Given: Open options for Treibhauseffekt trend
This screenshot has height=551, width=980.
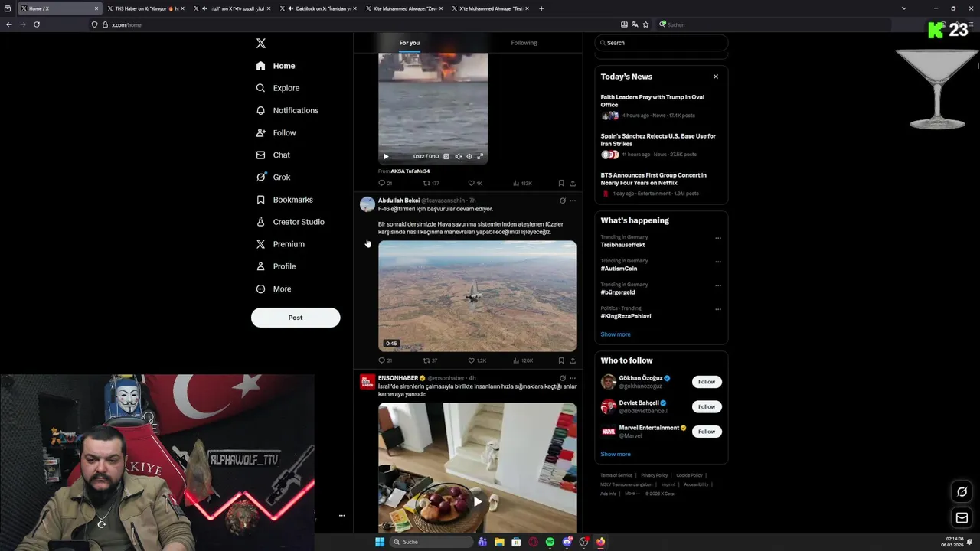Looking at the screenshot, I should [x=718, y=238].
